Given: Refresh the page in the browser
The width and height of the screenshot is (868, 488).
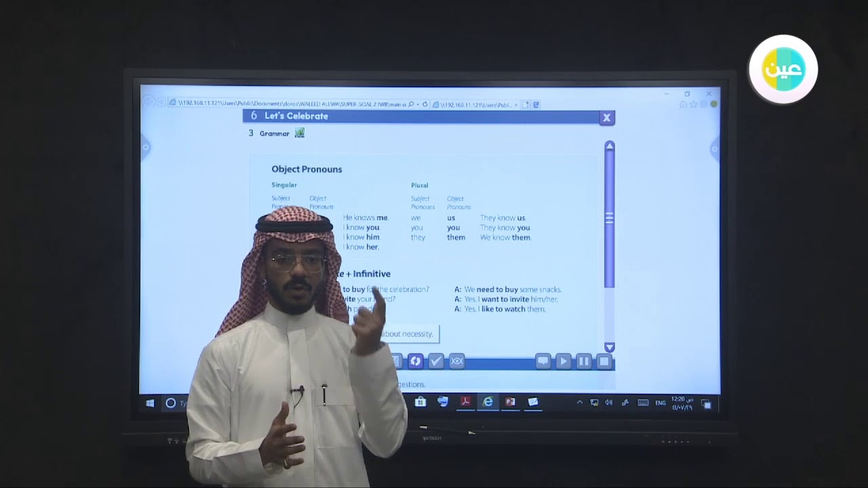Looking at the screenshot, I should point(425,104).
